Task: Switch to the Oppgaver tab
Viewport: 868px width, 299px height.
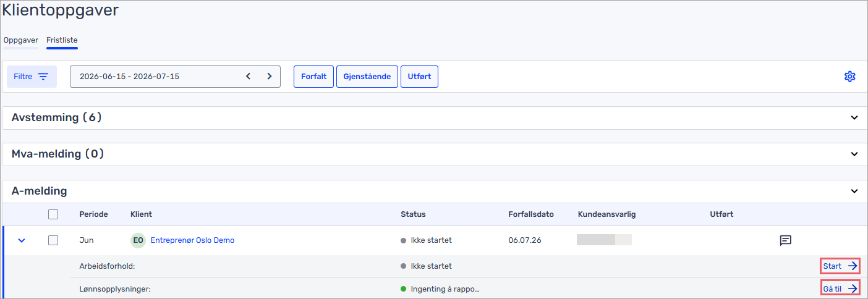Action: [20, 40]
